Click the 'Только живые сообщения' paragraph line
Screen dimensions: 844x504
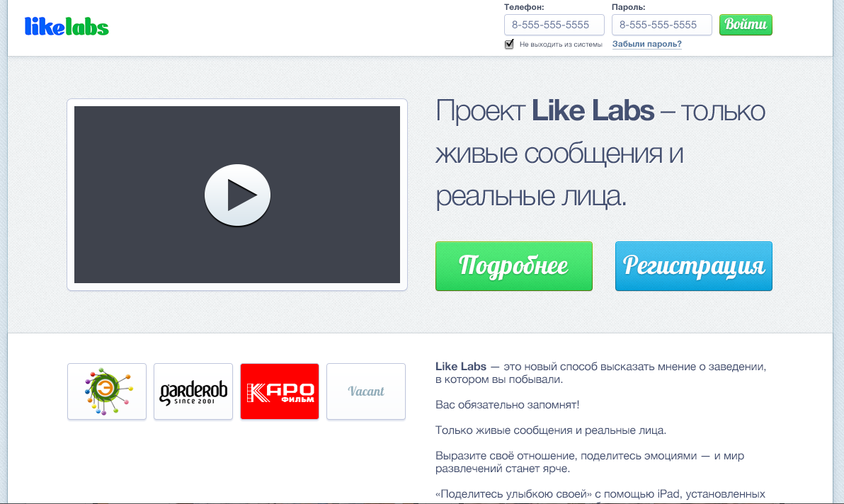point(551,430)
